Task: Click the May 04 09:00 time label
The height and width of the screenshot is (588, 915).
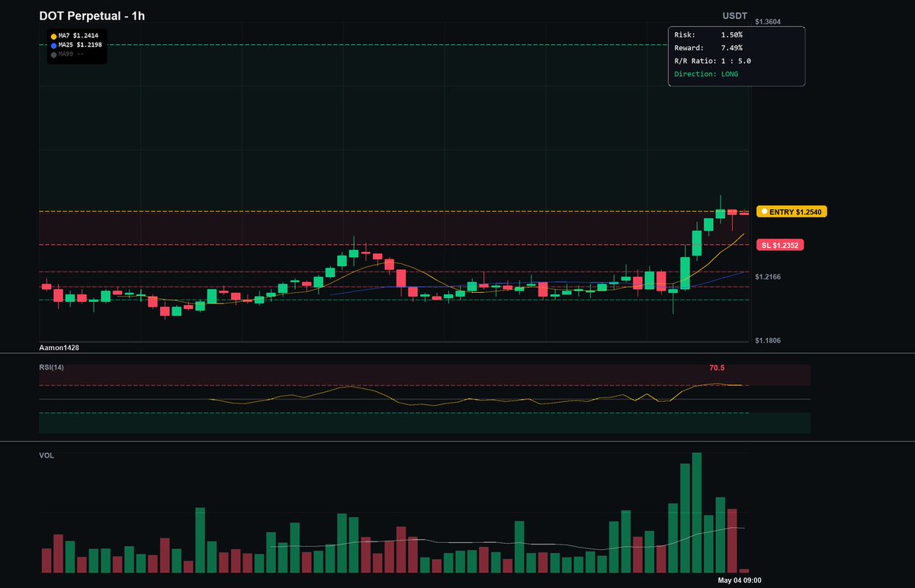Action: pyautogui.click(x=740, y=581)
